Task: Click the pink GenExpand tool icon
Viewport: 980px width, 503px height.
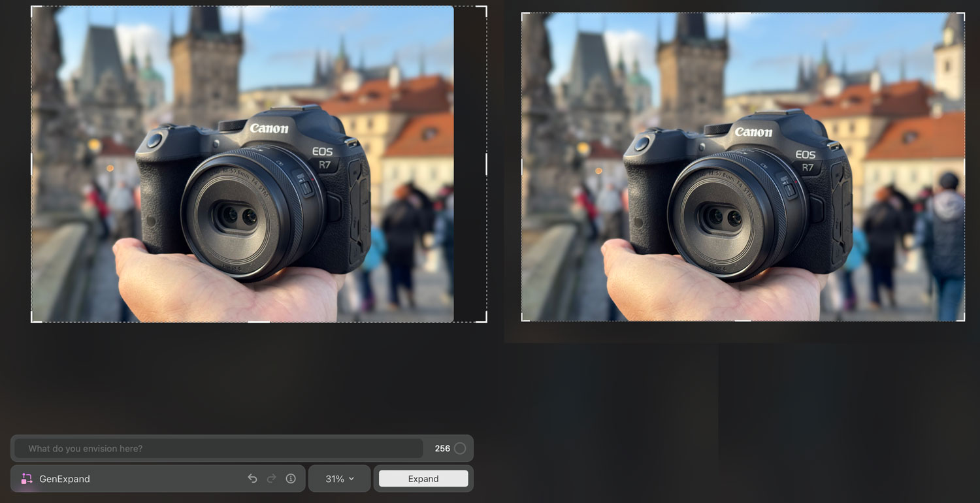Action: click(27, 479)
